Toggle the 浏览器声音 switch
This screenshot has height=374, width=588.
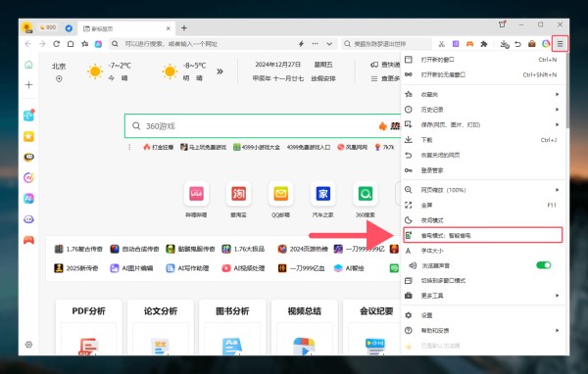pos(543,265)
